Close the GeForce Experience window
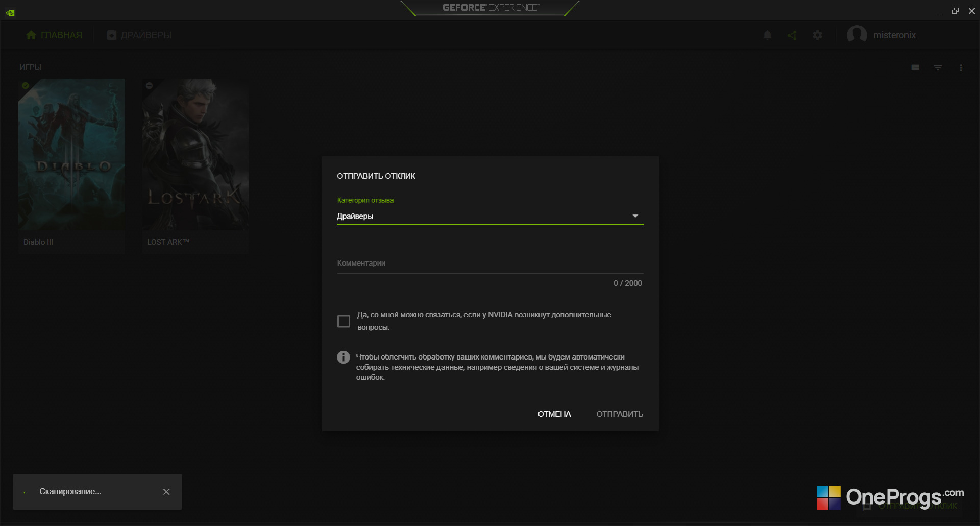Viewport: 980px width, 526px height. tap(972, 11)
